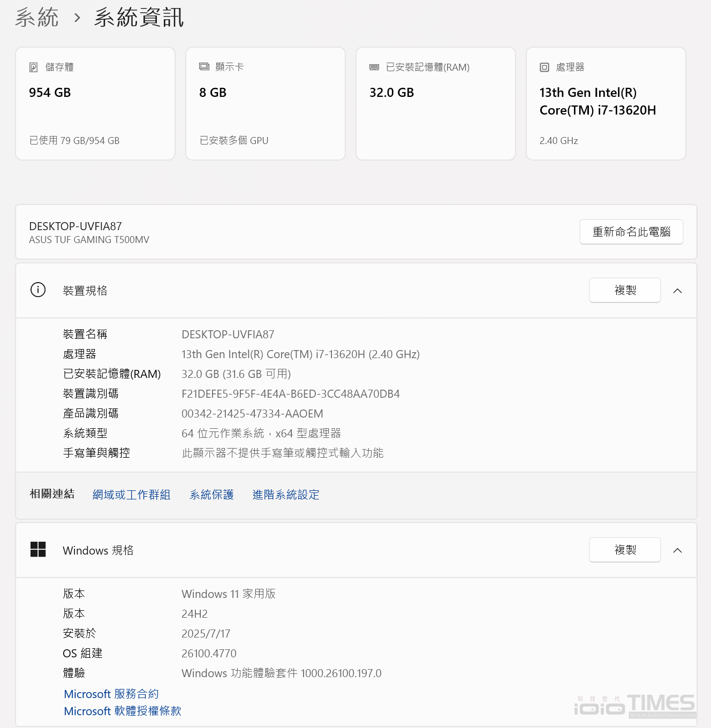The image size is (711, 728).
Task: Click the installed RAM memory icon
Action: click(x=374, y=67)
